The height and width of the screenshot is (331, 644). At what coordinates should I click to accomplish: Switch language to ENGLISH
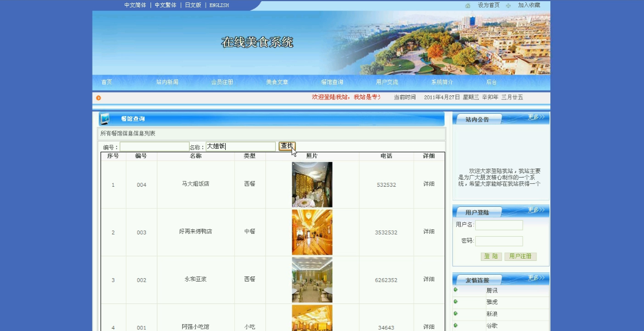[219, 5]
